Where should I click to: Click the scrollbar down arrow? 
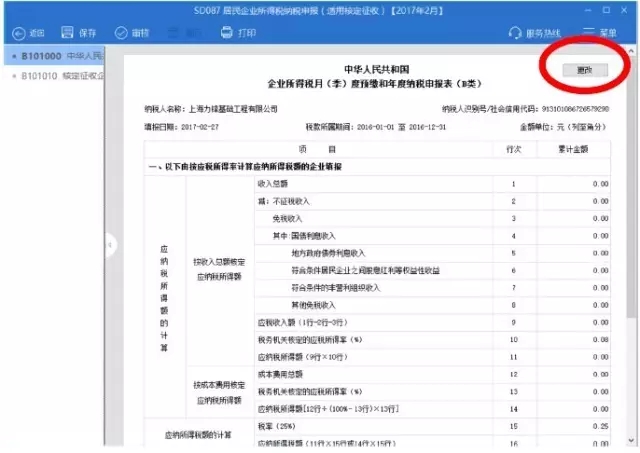click(x=631, y=440)
